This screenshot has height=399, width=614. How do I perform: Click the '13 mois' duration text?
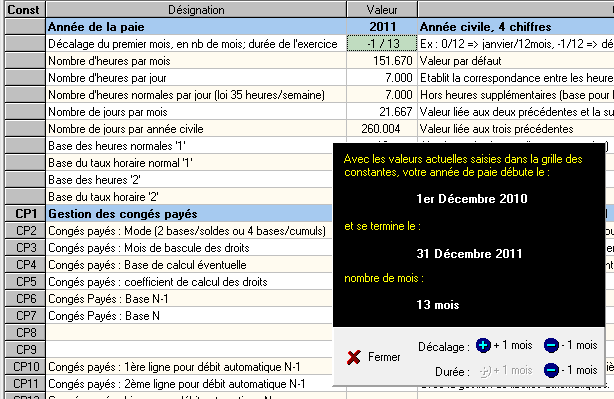[x=438, y=305]
